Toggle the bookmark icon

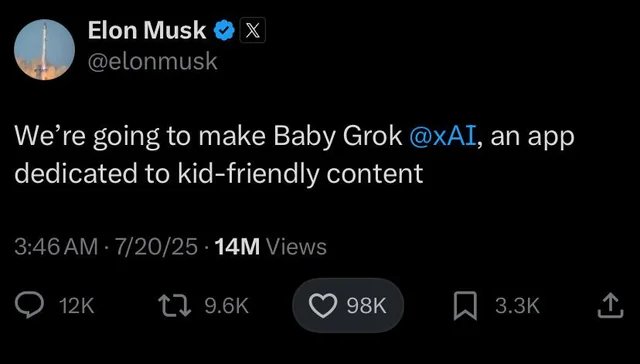[x=465, y=306]
